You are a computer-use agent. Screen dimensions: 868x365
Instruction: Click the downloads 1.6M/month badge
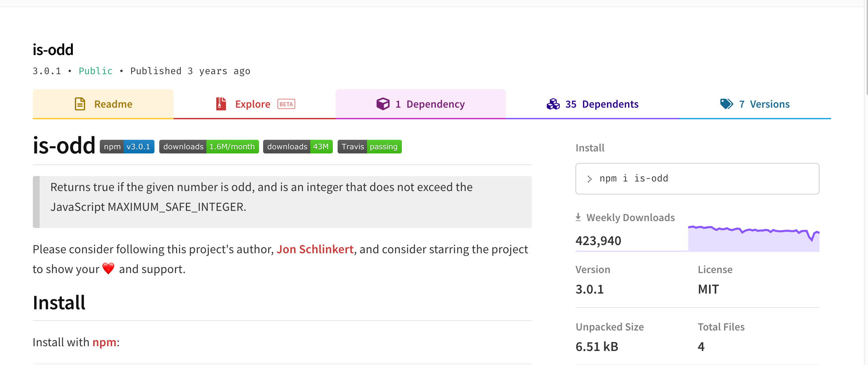(x=209, y=147)
